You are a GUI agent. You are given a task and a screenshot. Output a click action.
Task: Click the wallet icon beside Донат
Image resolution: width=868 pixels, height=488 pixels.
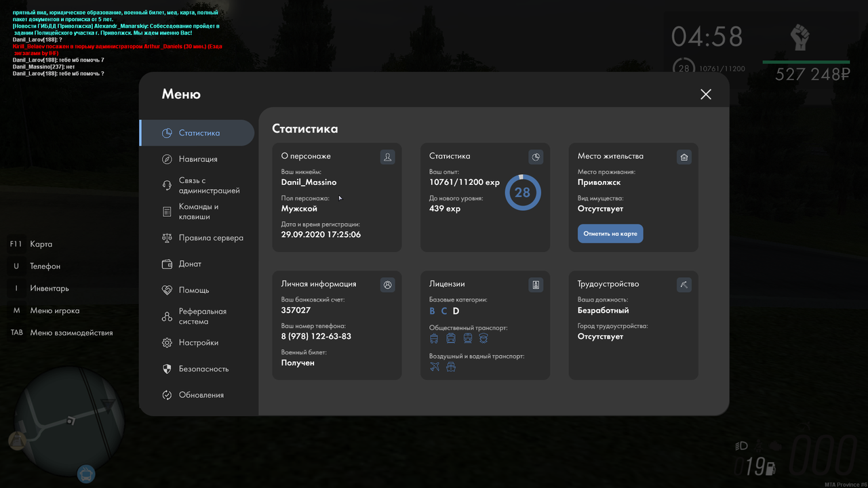[167, 264]
